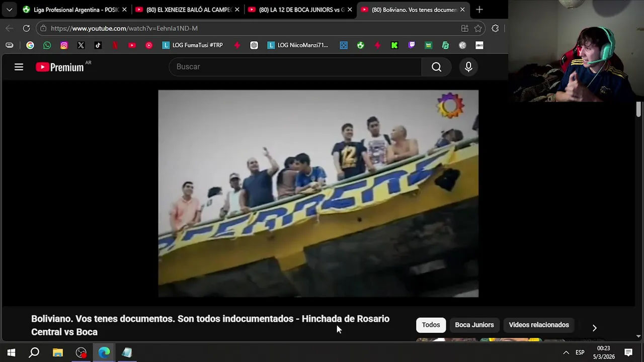Reload the page with refresh icon
644x362 pixels.
26,28
